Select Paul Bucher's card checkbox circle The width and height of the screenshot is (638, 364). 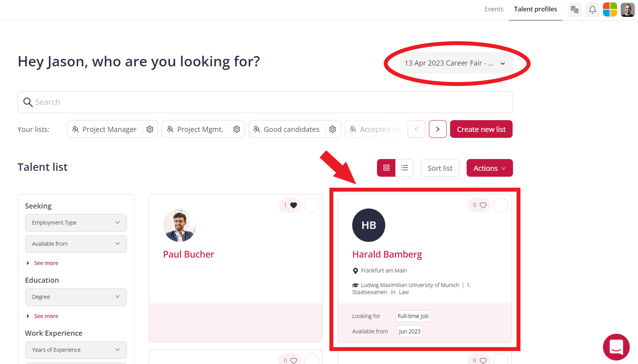pos(312,205)
